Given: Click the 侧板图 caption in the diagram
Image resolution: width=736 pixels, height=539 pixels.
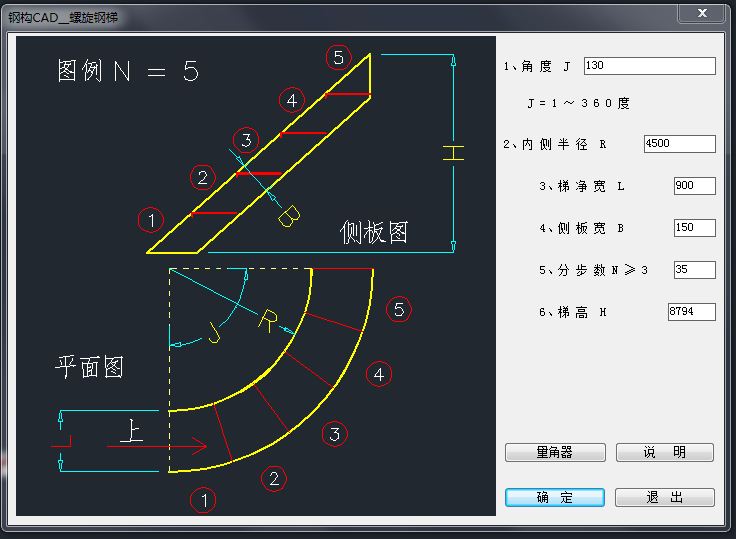Looking at the screenshot, I should click(374, 232).
